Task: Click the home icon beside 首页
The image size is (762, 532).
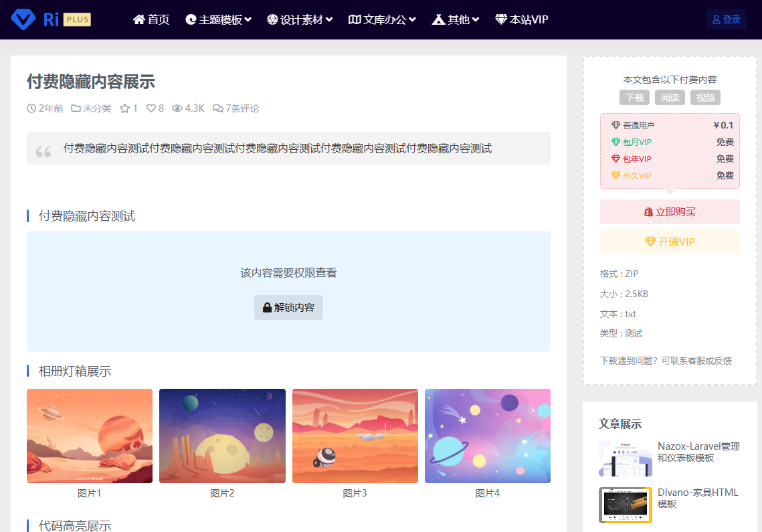Action: pyautogui.click(x=139, y=19)
